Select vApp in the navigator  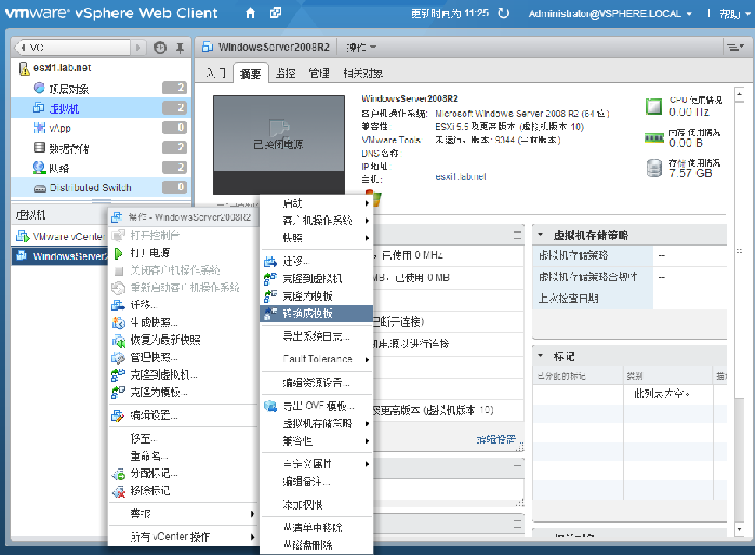tap(101, 128)
